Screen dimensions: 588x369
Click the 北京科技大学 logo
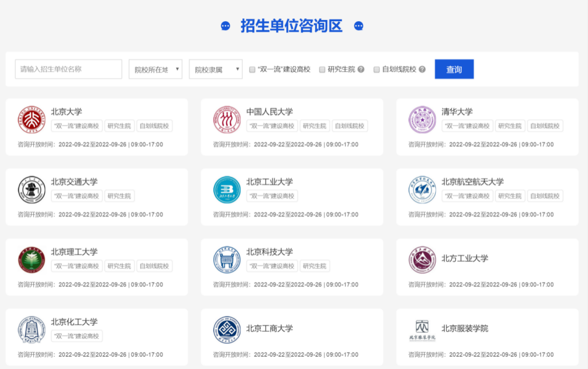coord(227,260)
